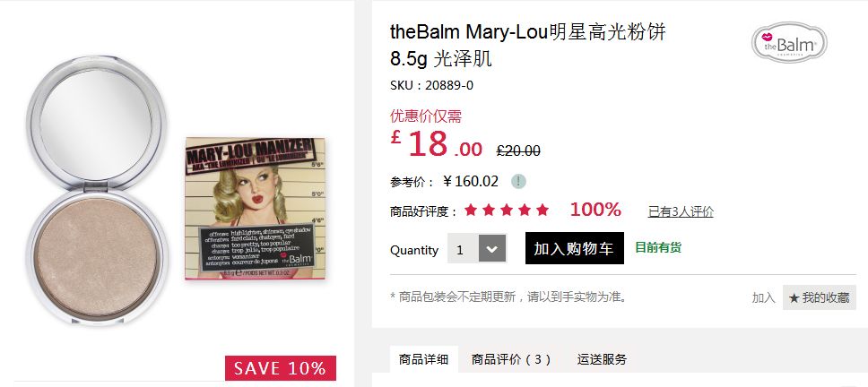This screenshot has height=387, width=868.
Task: Click the open compact highlighter product image
Action: 97,191
